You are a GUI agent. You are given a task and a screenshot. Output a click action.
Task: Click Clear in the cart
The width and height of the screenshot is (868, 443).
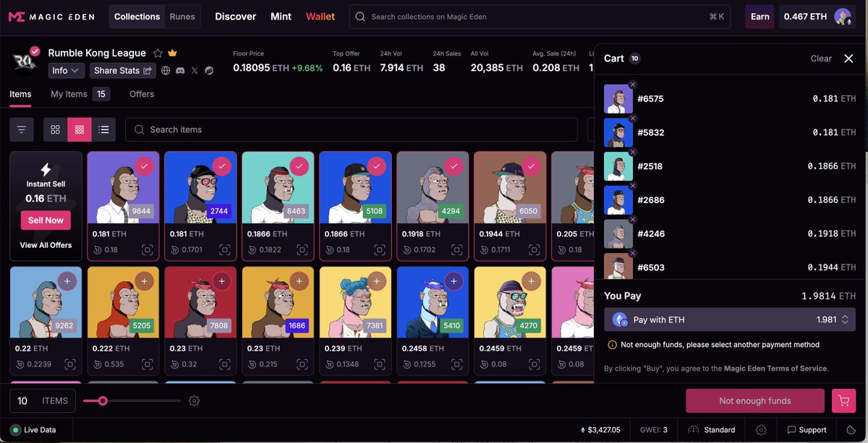(x=821, y=59)
